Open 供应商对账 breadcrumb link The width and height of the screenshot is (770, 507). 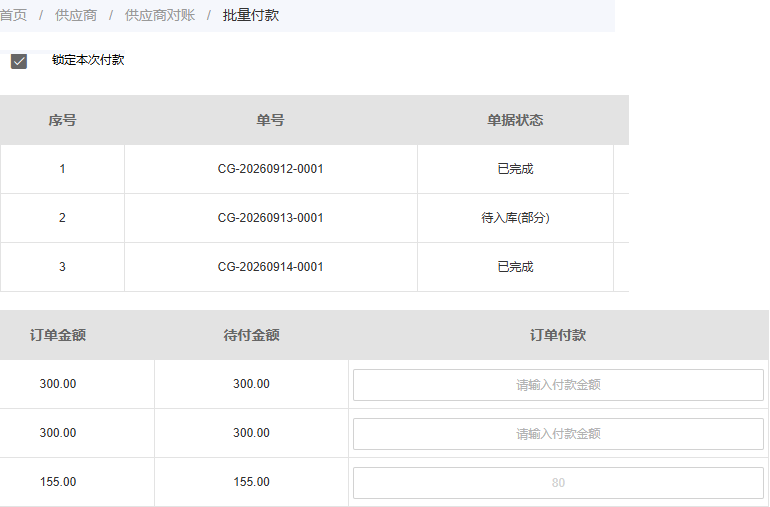pyautogui.click(x=160, y=15)
